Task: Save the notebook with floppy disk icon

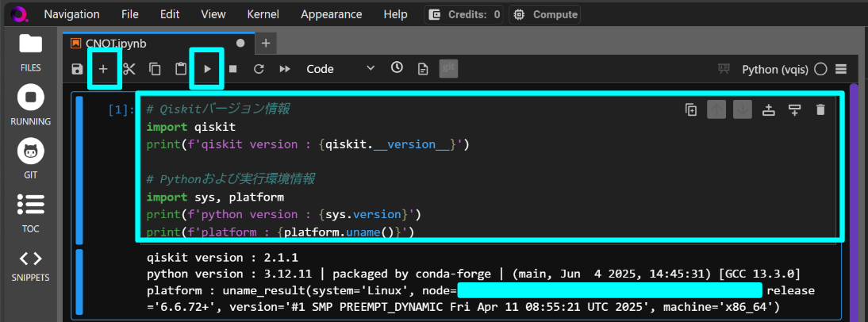Action: coord(78,69)
